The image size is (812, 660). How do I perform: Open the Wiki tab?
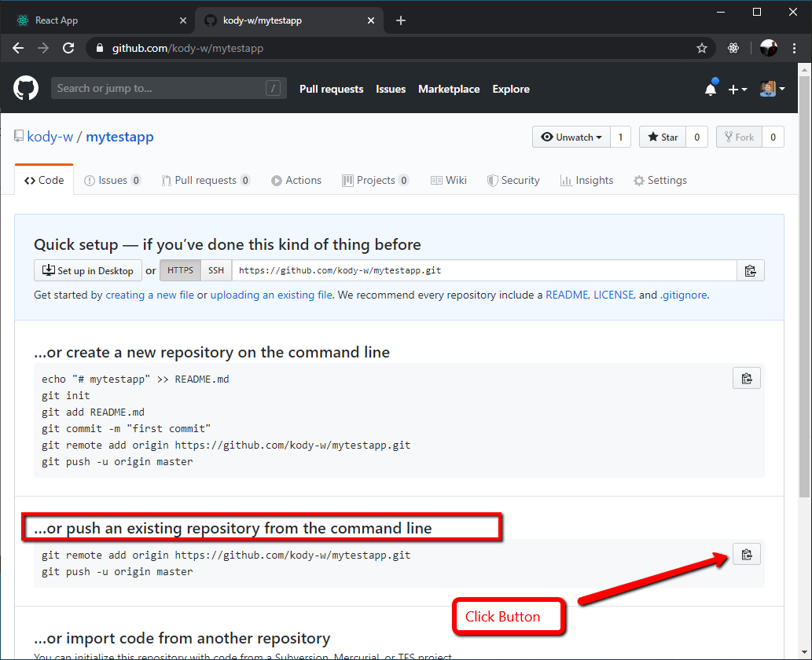point(449,180)
